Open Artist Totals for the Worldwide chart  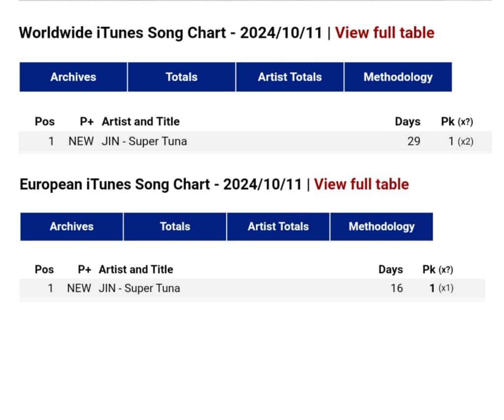click(x=290, y=77)
